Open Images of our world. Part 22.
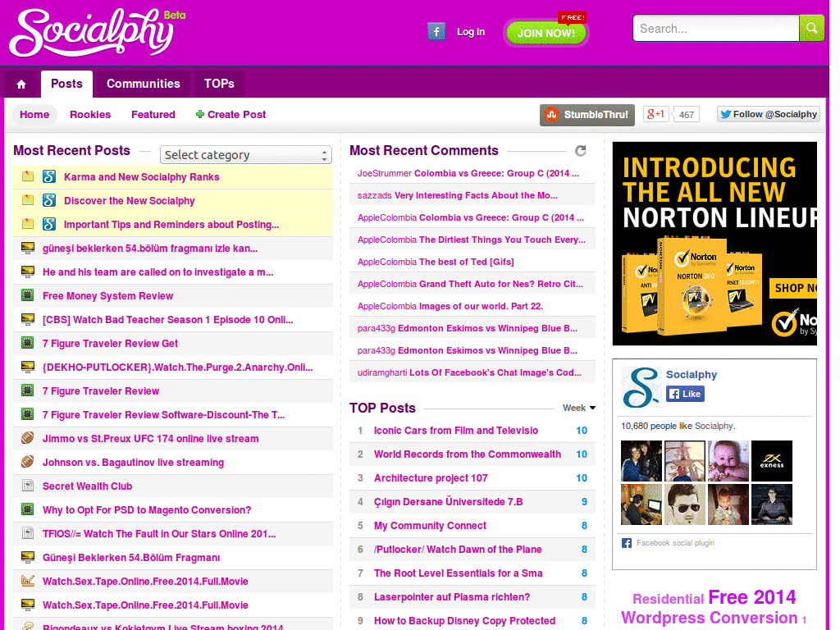The height and width of the screenshot is (630, 840). 481,306
